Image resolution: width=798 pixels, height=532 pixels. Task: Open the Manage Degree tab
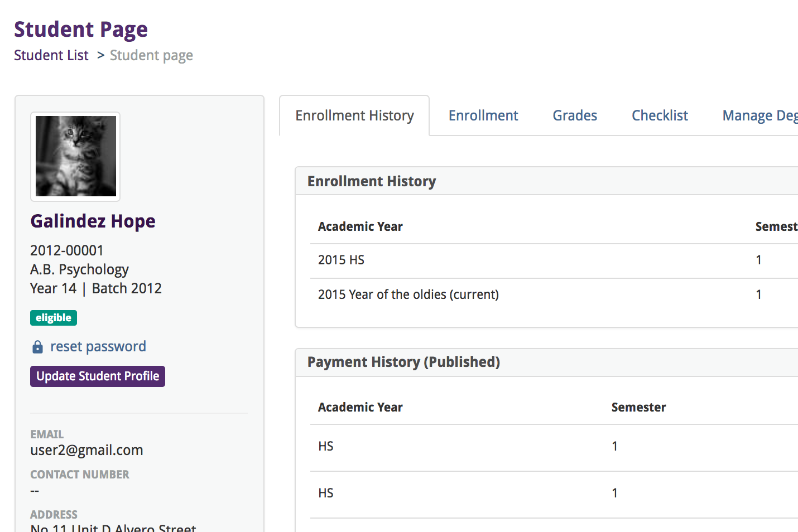click(x=760, y=115)
